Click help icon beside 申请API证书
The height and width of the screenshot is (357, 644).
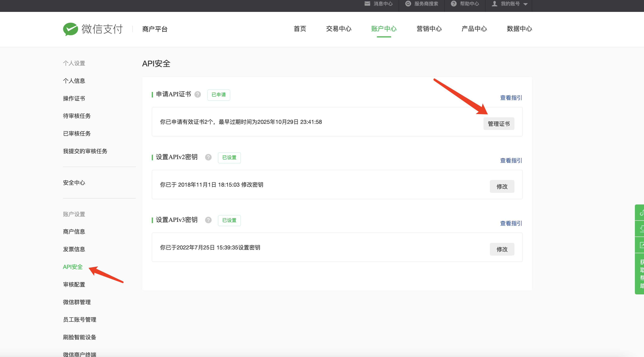198,94
